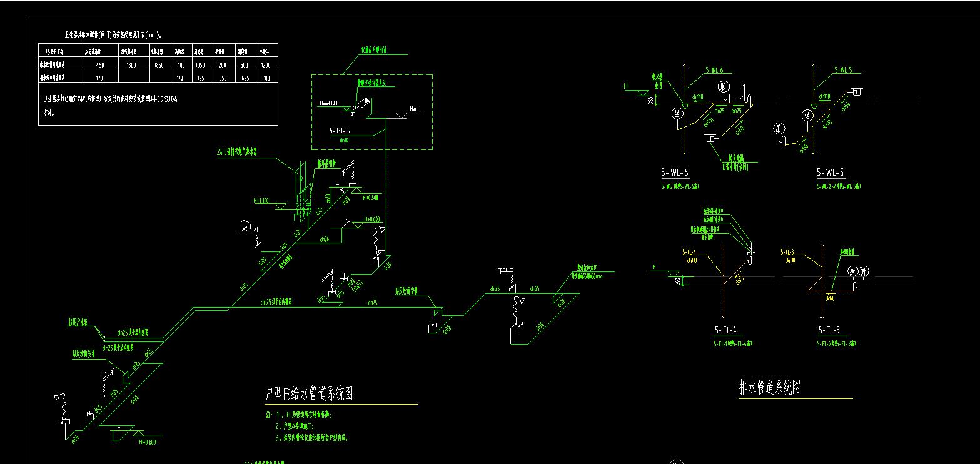Select the large white 5-WL-6 diagram title
Viewport: 980px width, 464px height.
(675, 173)
